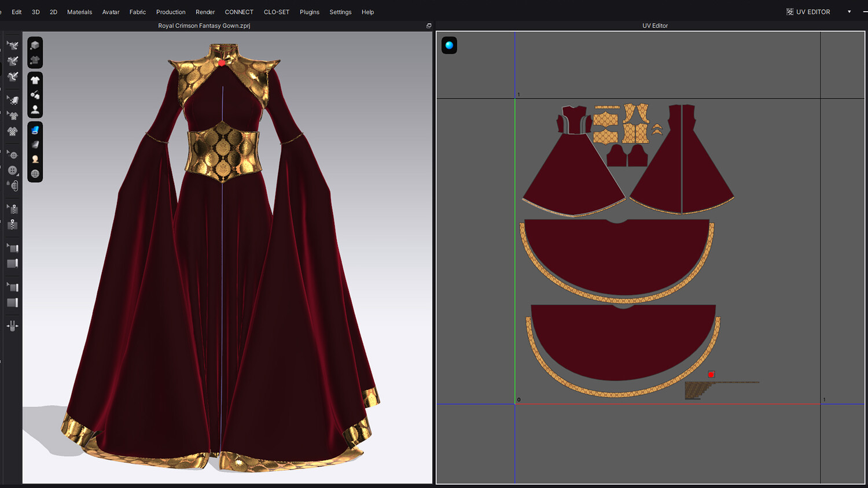Click the UV Editor panel title
The image size is (868, 488).
click(x=655, y=25)
